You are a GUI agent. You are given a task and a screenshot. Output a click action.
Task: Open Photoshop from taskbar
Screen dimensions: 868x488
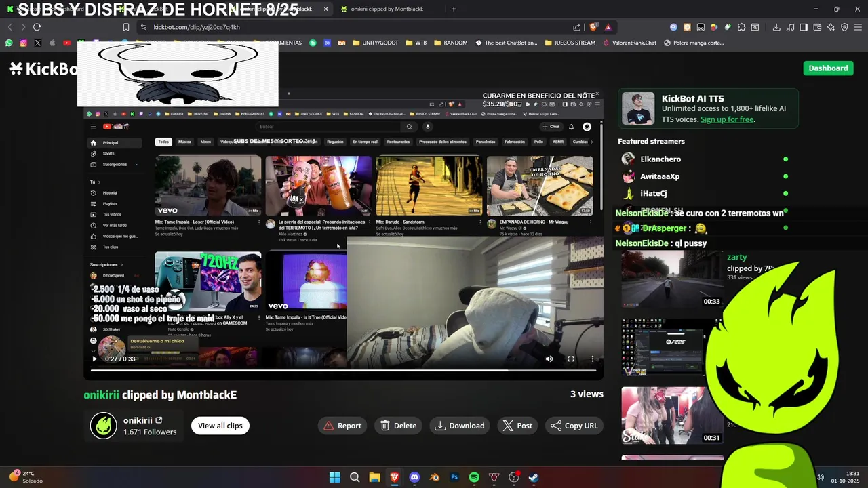click(454, 477)
